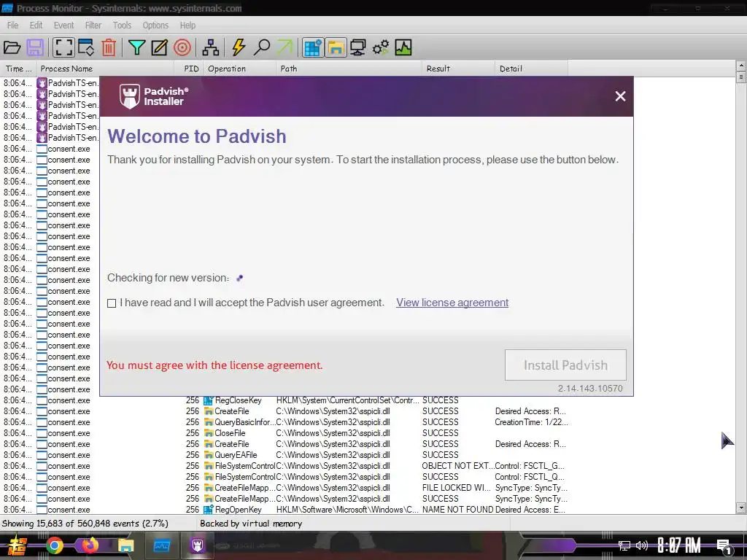Open the Options menu

(156, 26)
